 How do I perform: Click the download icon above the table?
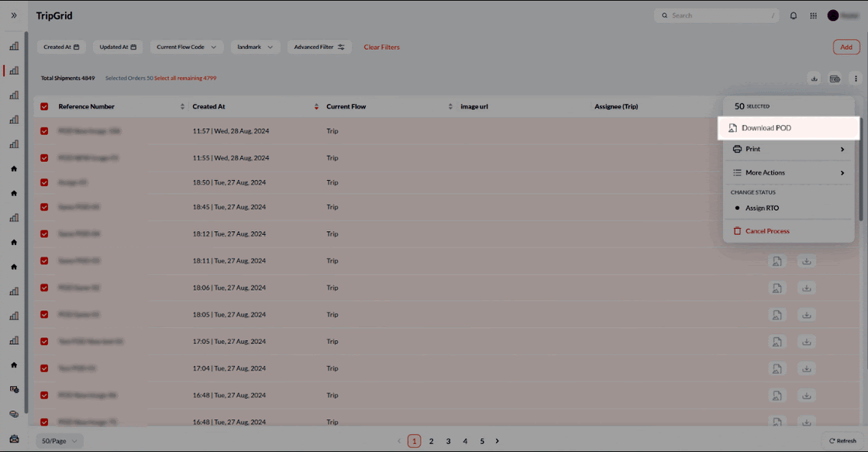[814, 78]
